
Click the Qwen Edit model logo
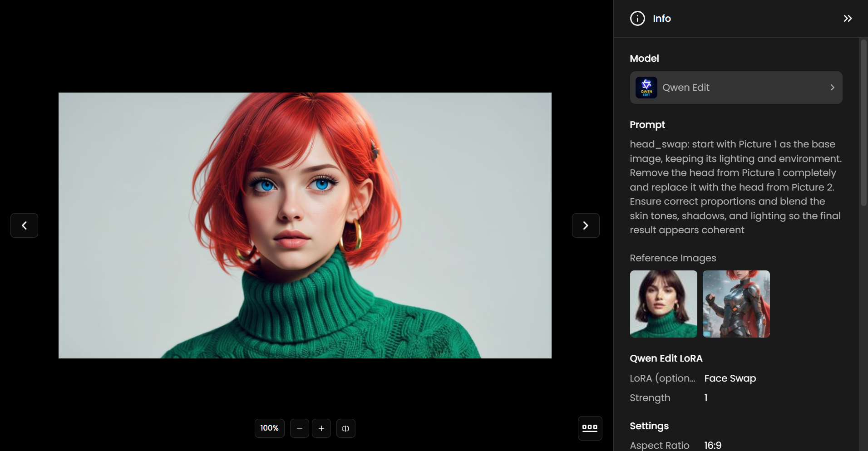(x=646, y=88)
